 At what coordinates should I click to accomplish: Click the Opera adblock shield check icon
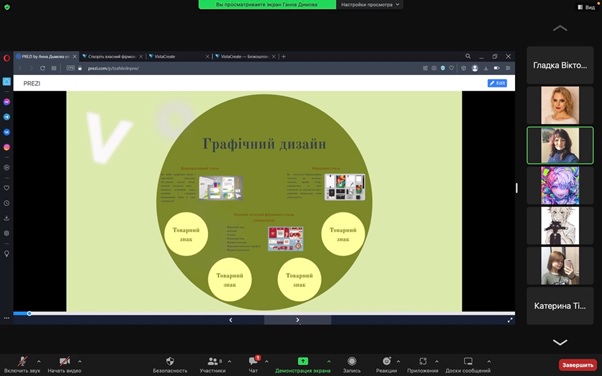443,68
